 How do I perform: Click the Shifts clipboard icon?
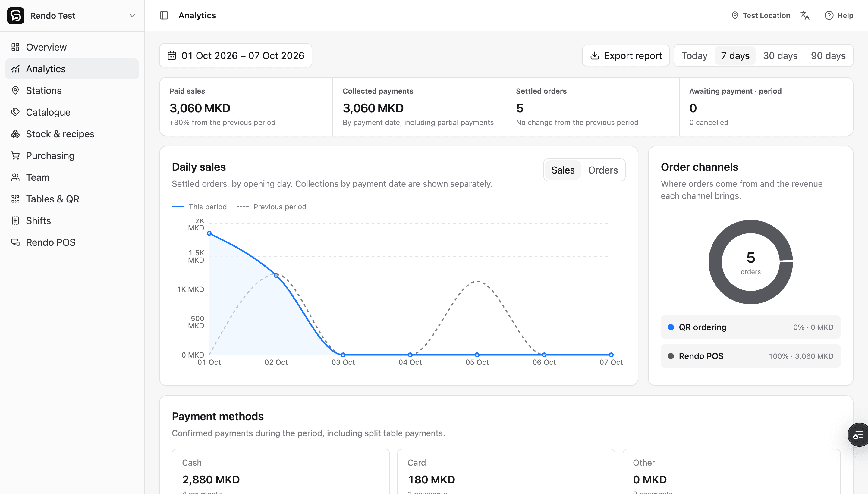15,221
